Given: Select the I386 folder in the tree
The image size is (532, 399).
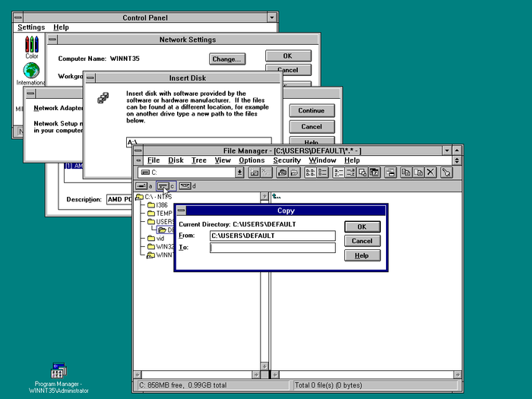Looking at the screenshot, I should pos(161,205).
